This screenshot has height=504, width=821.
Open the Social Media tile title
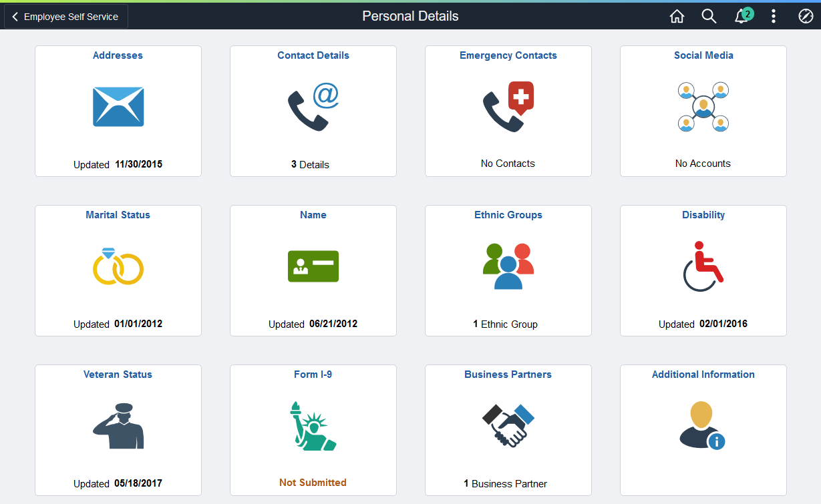point(703,55)
